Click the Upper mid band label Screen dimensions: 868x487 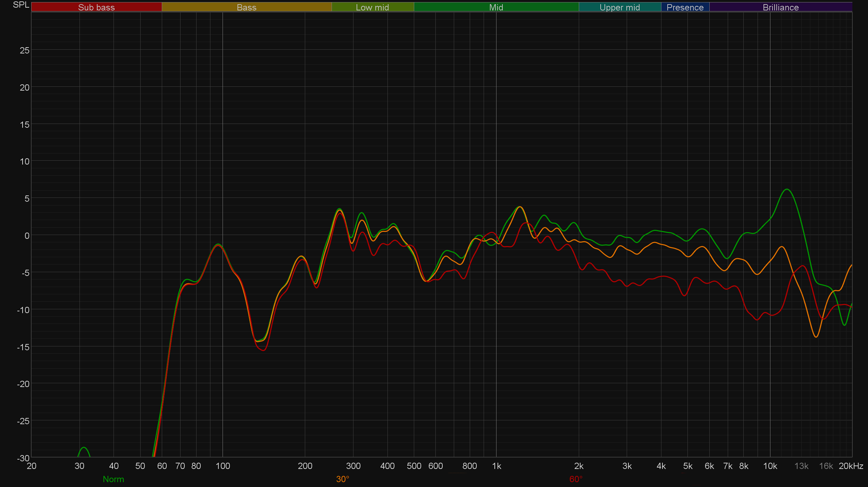click(x=619, y=7)
